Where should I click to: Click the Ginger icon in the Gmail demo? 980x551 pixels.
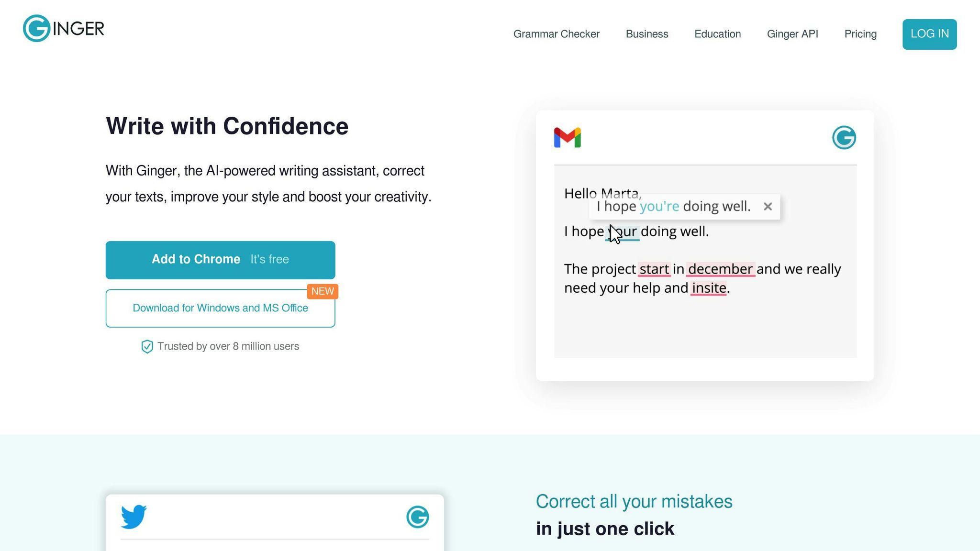844,138
